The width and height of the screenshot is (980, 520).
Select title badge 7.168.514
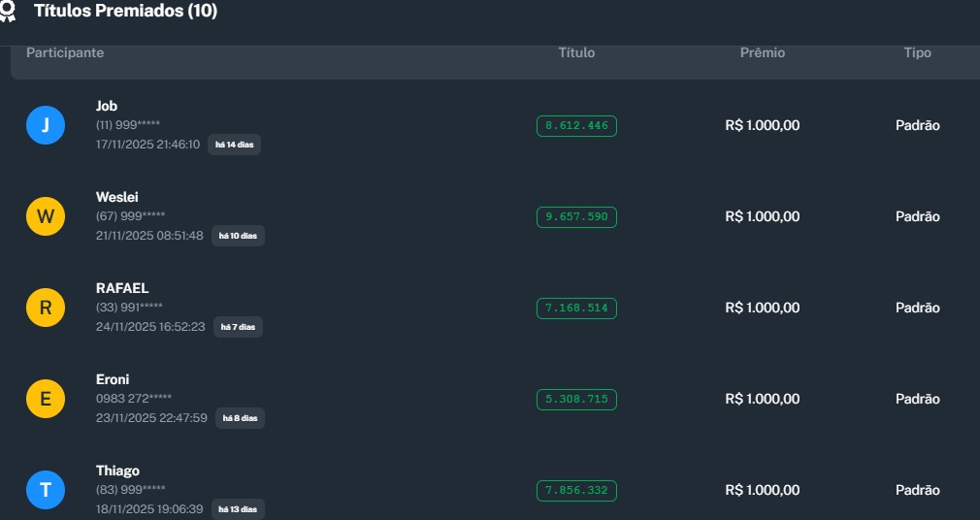click(576, 308)
